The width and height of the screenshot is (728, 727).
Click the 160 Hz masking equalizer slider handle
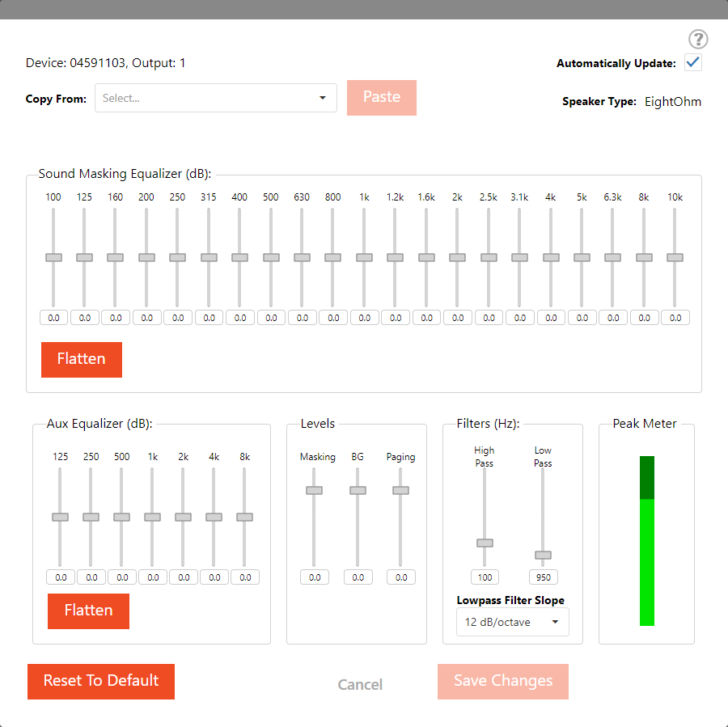coord(115,258)
